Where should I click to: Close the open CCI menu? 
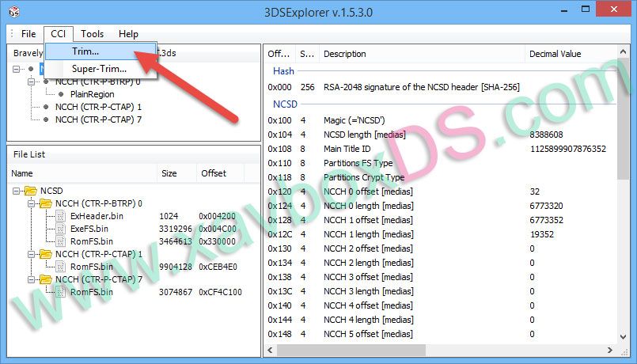click(59, 34)
